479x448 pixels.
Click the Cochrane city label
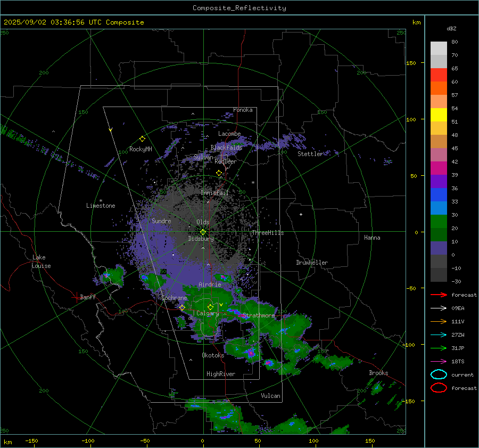[174, 298]
